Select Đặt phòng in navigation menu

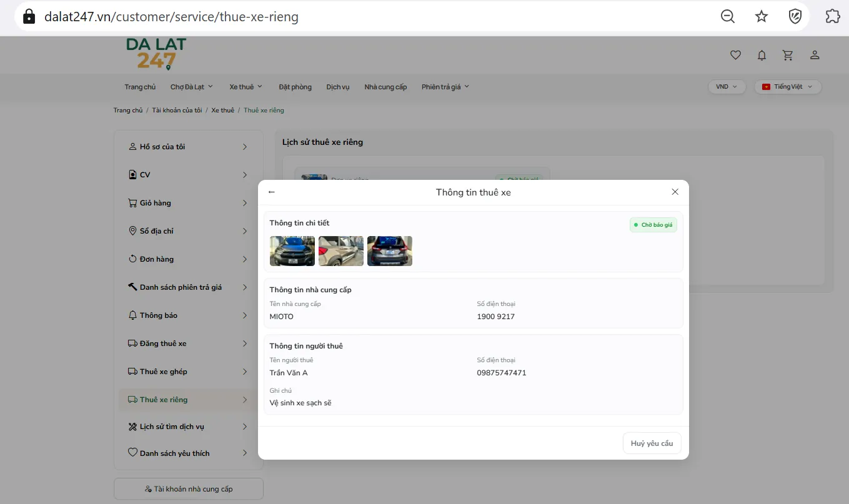click(x=295, y=87)
